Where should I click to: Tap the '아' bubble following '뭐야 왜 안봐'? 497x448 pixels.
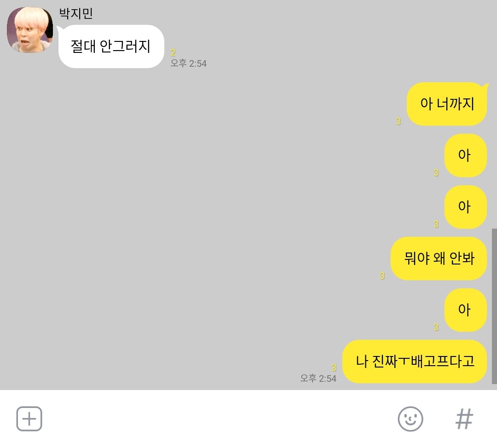[x=465, y=310]
